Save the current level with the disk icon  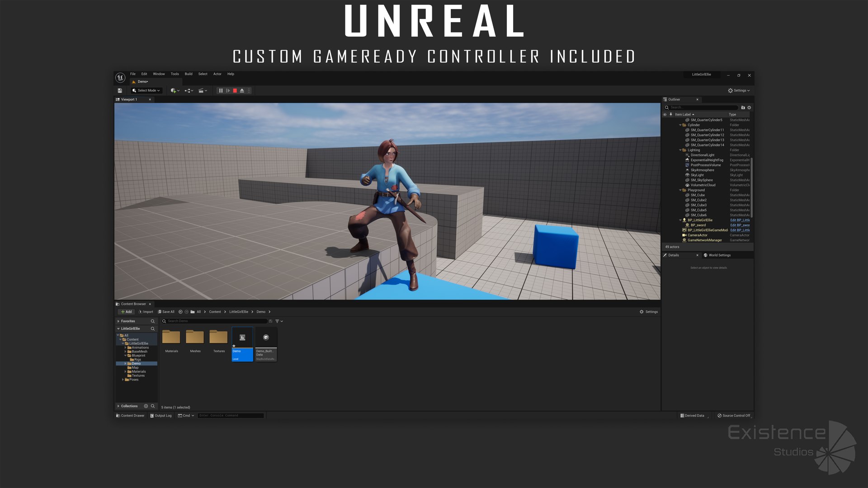point(120,91)
